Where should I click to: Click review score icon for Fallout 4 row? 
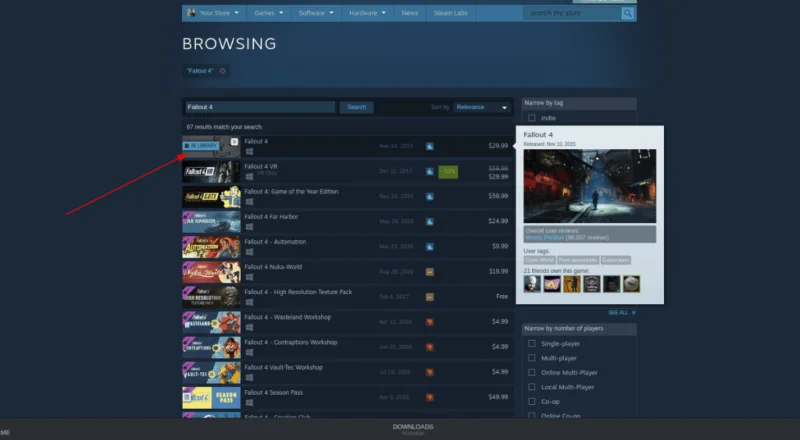pyautogui.click(x=430, y=146)
